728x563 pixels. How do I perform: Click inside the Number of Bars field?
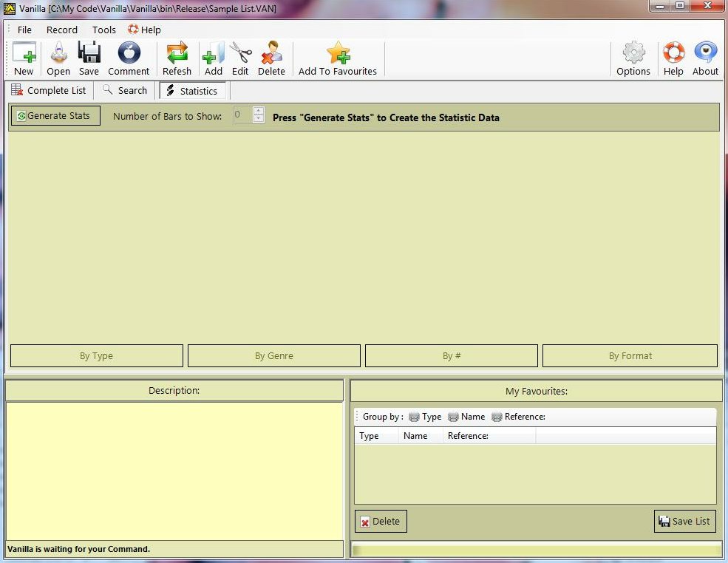[242, 115]
